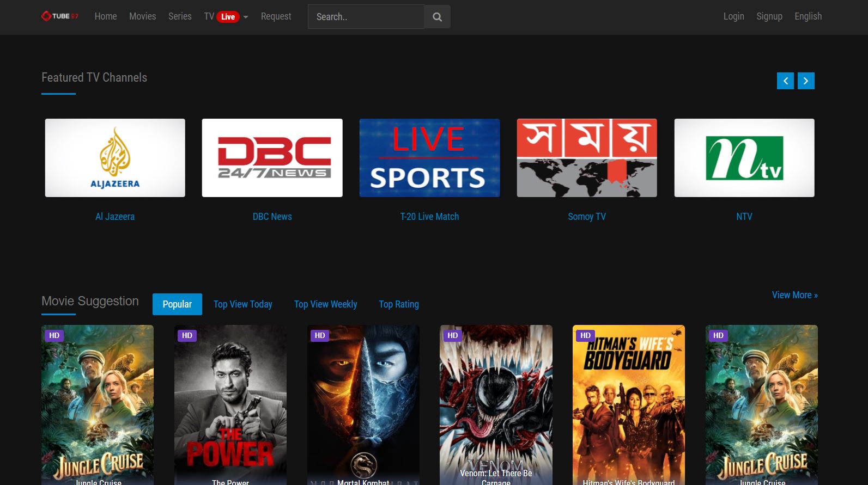Select the Popular tab
This screenshot has width=868, height=485.
pyautogui.click(x=177, y=304)
